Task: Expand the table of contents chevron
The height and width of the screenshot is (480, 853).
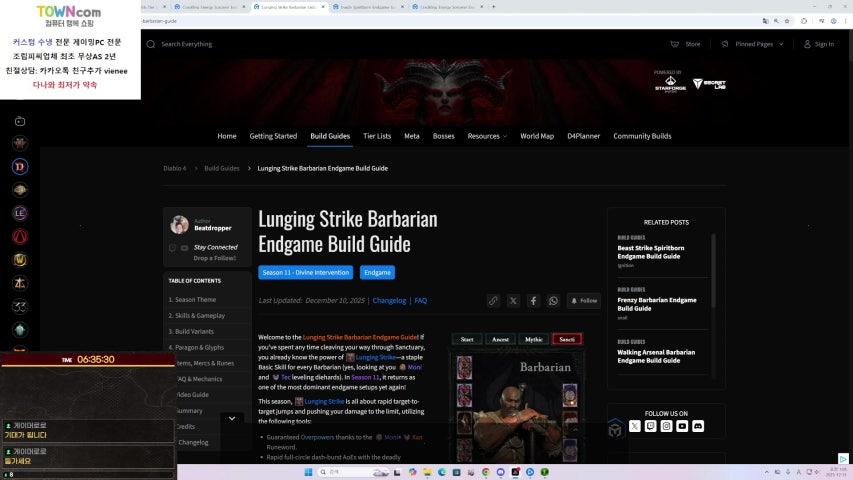Action: point(232,418)
